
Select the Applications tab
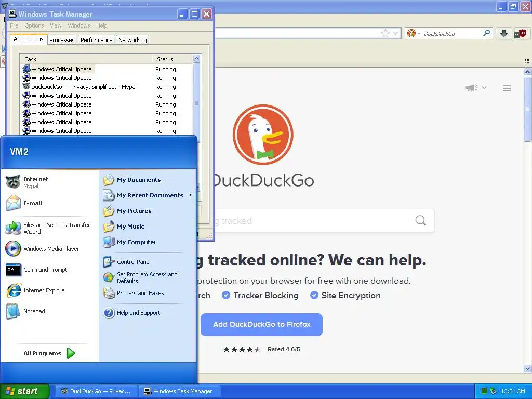click(x=29, y=39)
